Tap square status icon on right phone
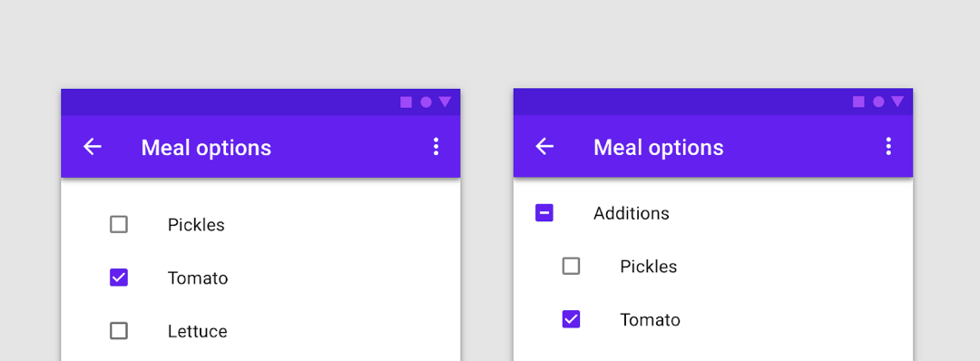The height and width of the screenshot is (361, 980). pos(858,102)
